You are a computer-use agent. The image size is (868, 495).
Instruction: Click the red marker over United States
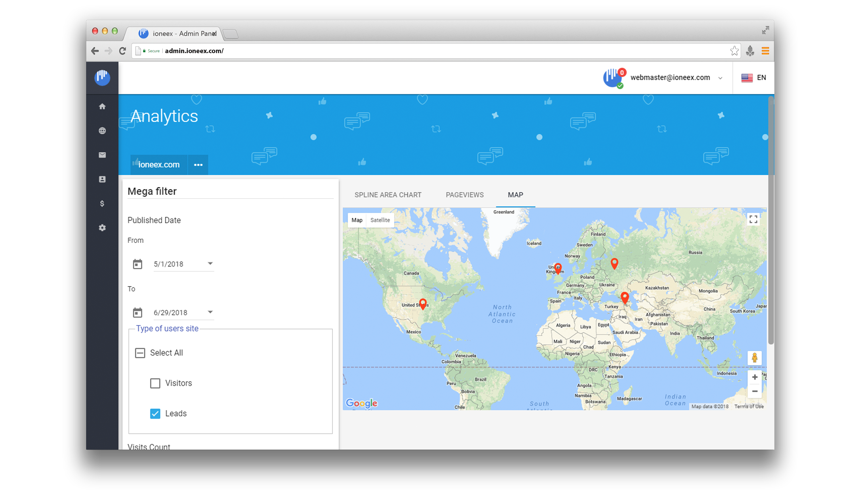[x=423, y=303]
